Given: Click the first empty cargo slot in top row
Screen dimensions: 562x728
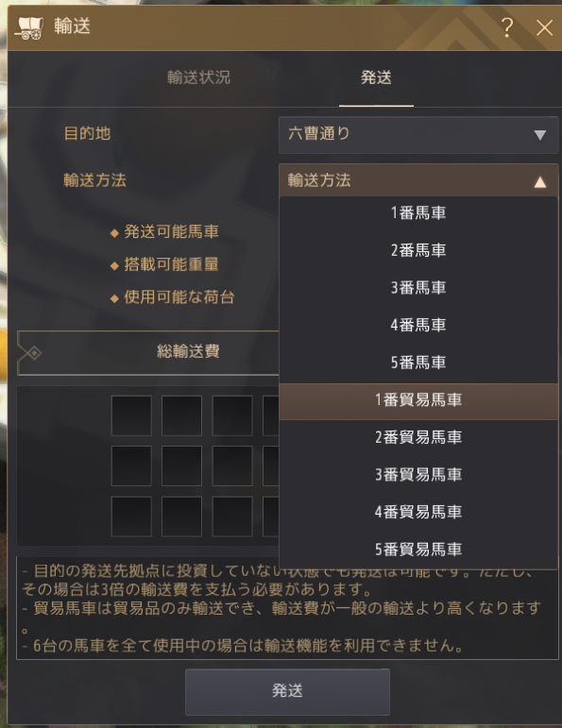Looking at the screenshot, I should click(131, 415).
